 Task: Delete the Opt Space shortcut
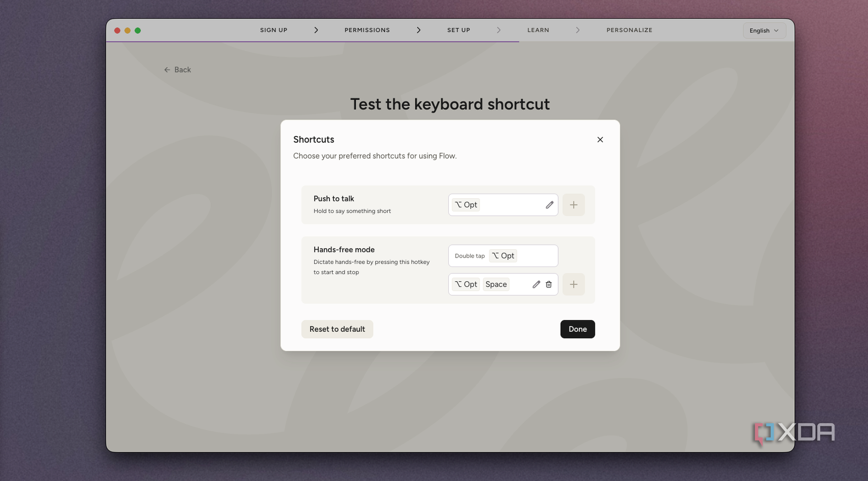pyautogui.click(x=549, y=284)
